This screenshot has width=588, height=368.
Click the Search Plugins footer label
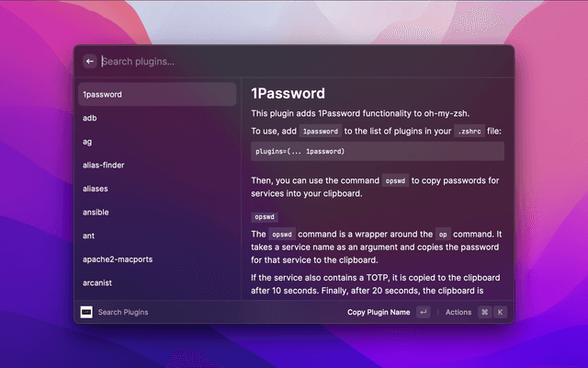tap(123, 312)
